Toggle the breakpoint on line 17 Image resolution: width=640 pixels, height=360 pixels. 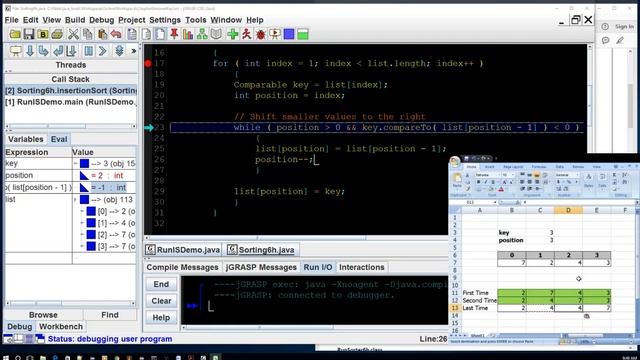pyautogui.click(x=148, y=63)
